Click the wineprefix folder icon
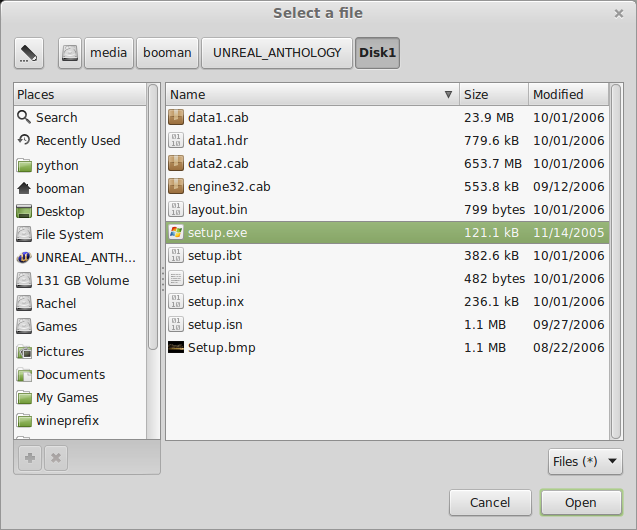The height and width of the screenshot is (530, 637). (x=24, y=420)
